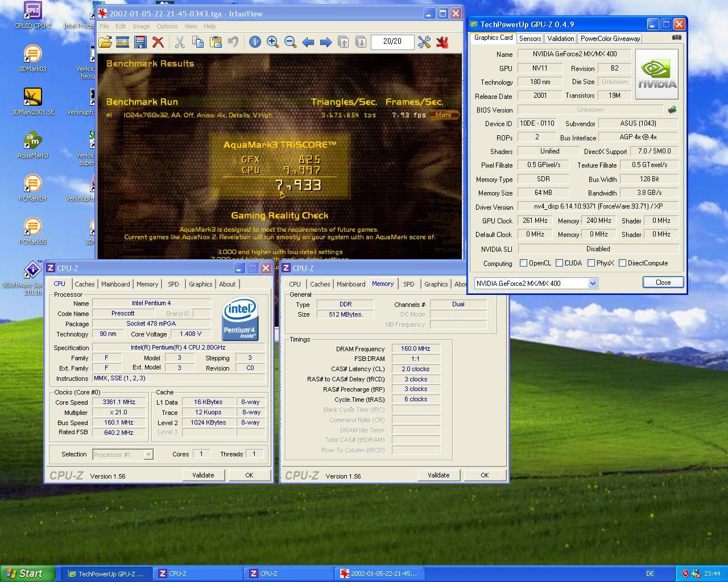Open the Options menu in IrfanView
728x582 pixels.
coord(167,26)
